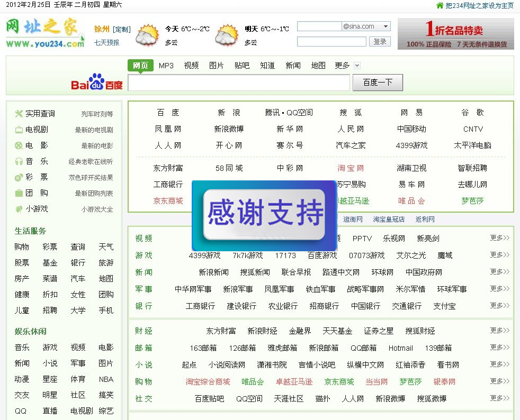Click the 电影 film reel icon
This screenshot has height=420, width=520.
point(19,145)
